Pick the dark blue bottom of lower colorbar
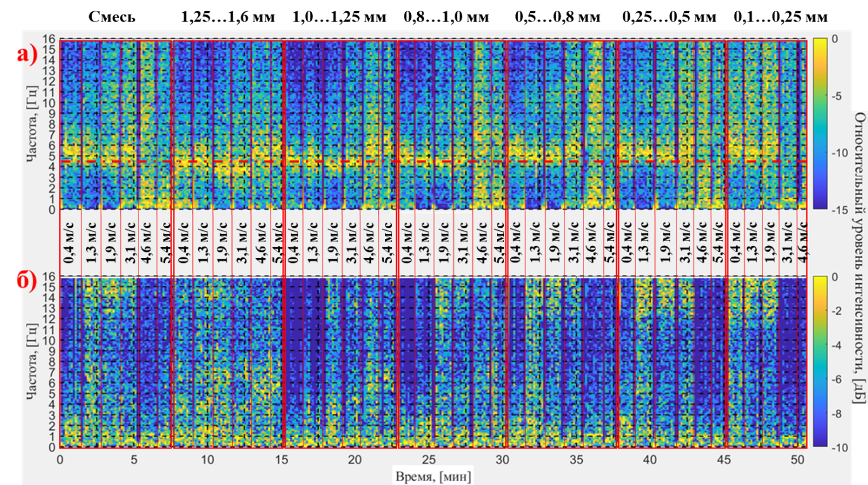The width and height of the screenshot is (868, 485). click(x=820, y=443)
